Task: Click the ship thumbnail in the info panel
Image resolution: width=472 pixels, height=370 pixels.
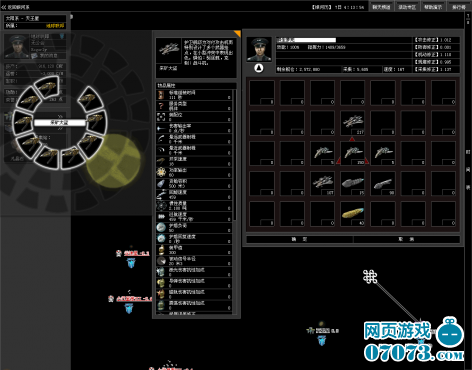Action: click(x=169, y=50)
